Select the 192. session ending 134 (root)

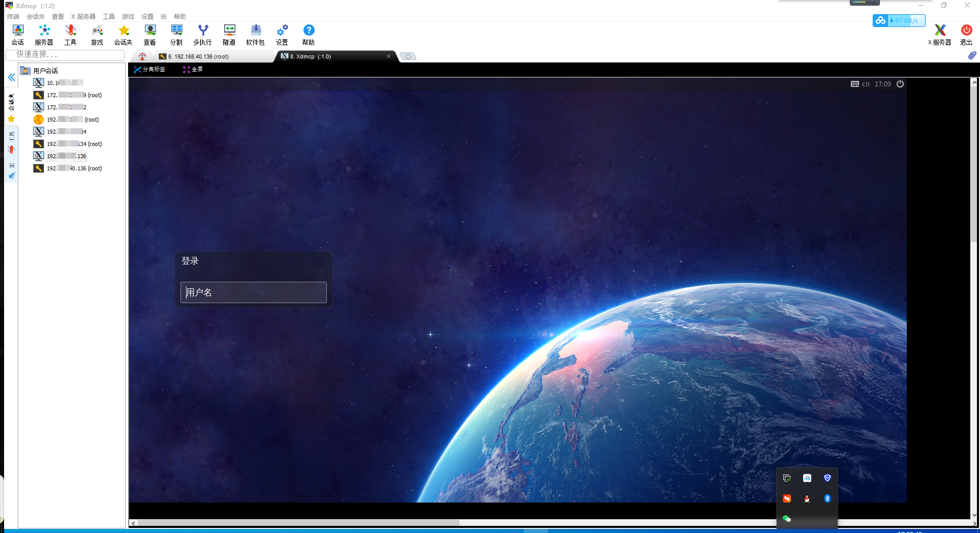68,144
